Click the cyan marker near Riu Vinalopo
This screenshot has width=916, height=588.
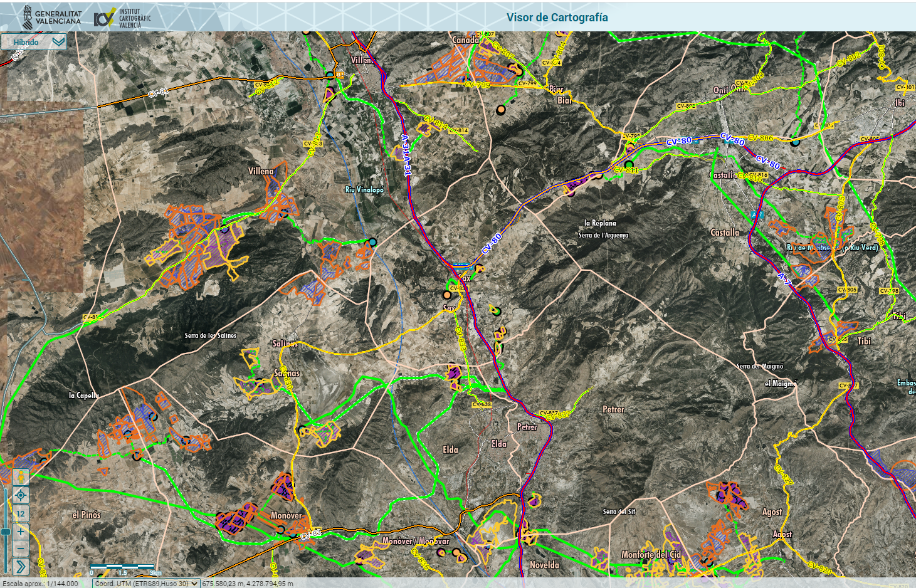point(372,242)
